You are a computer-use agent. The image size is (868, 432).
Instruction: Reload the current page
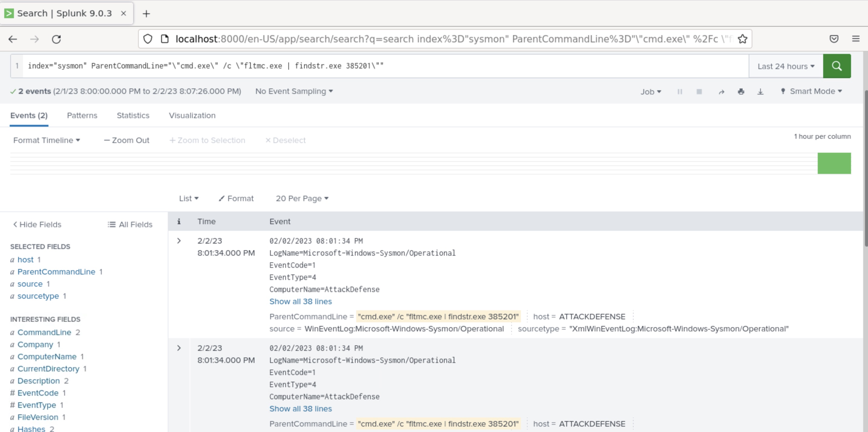tap(56, 39)
